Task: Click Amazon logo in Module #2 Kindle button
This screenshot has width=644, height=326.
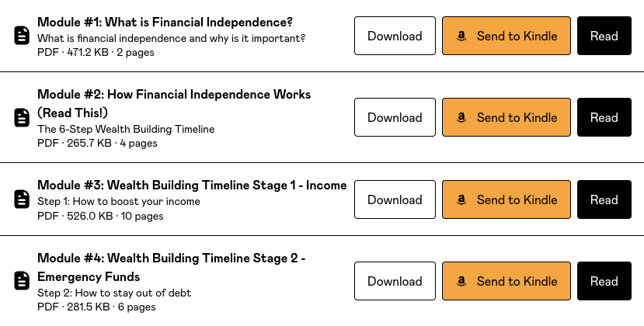Action: coord(461,118)
